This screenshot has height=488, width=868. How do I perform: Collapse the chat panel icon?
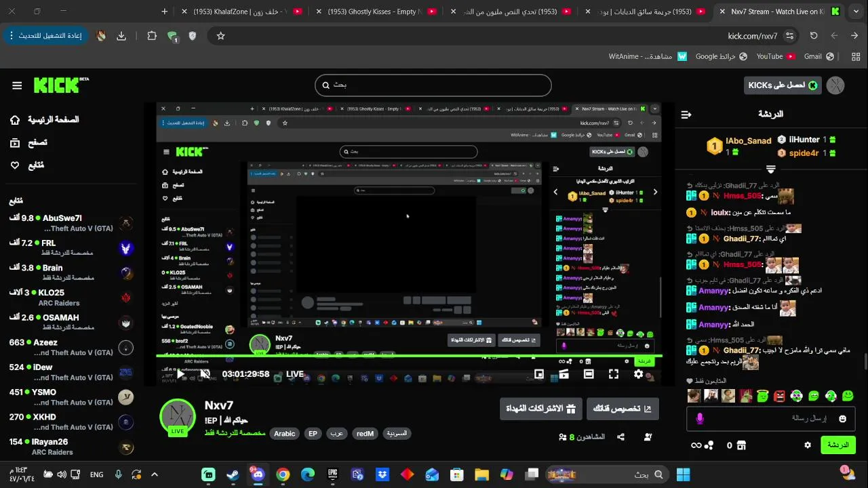(x=686, y=115)
